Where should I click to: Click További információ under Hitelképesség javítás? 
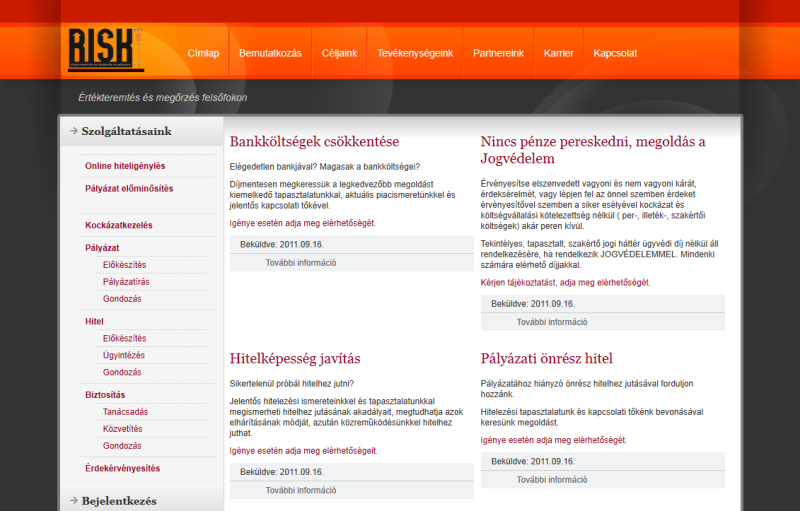pos(301,490)
